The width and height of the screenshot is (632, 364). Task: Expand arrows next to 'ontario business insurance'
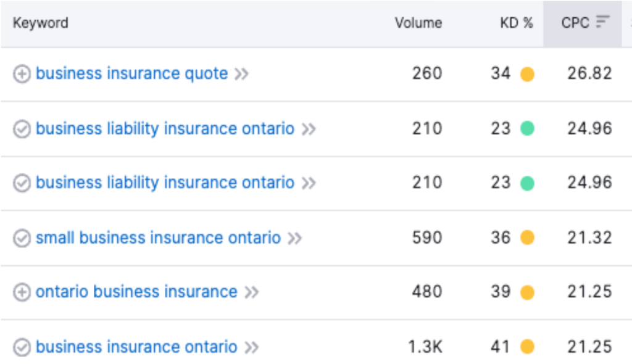[x=251, y=292]
